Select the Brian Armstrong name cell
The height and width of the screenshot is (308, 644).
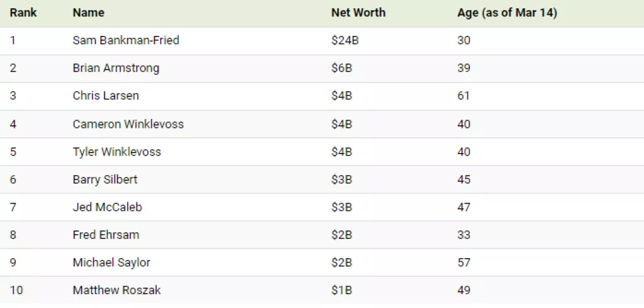[116, 68]
